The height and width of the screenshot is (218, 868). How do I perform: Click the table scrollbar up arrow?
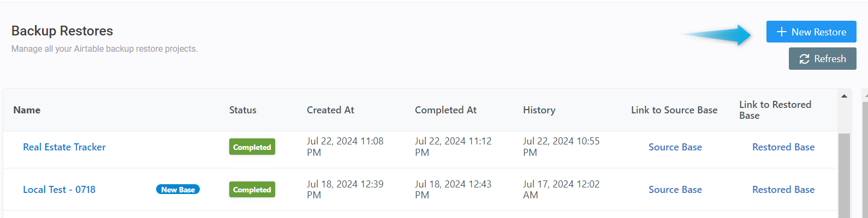pos(844,96)
